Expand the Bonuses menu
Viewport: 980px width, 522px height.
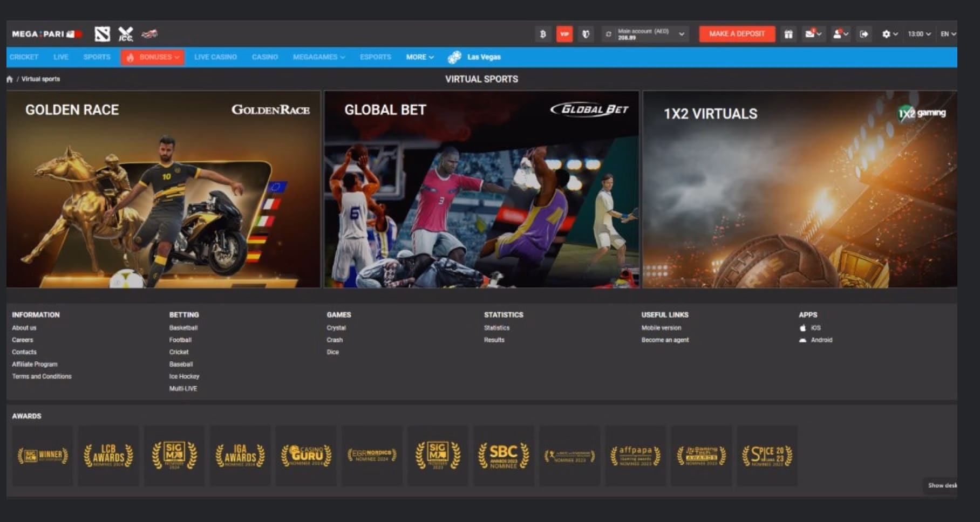click(x=153, y=57)
